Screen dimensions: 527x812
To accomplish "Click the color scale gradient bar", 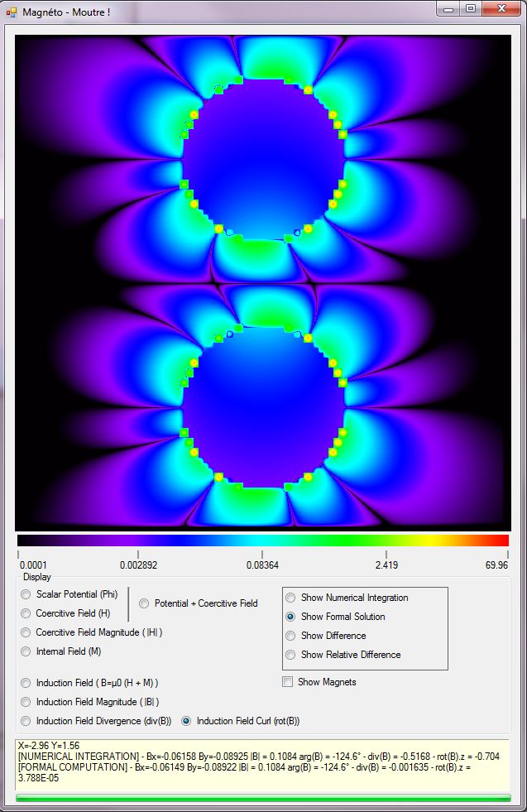I will (x=263, y=541).
